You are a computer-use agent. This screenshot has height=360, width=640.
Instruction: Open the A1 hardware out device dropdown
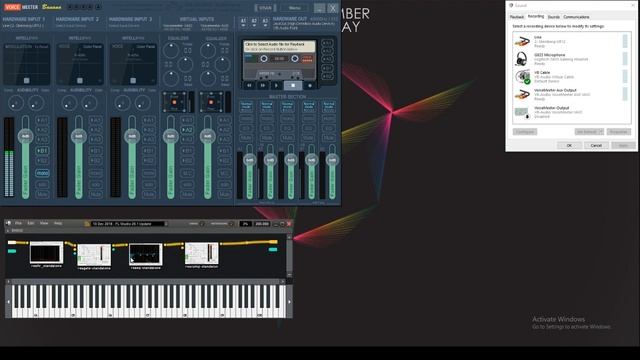click(x=243, y=22)
